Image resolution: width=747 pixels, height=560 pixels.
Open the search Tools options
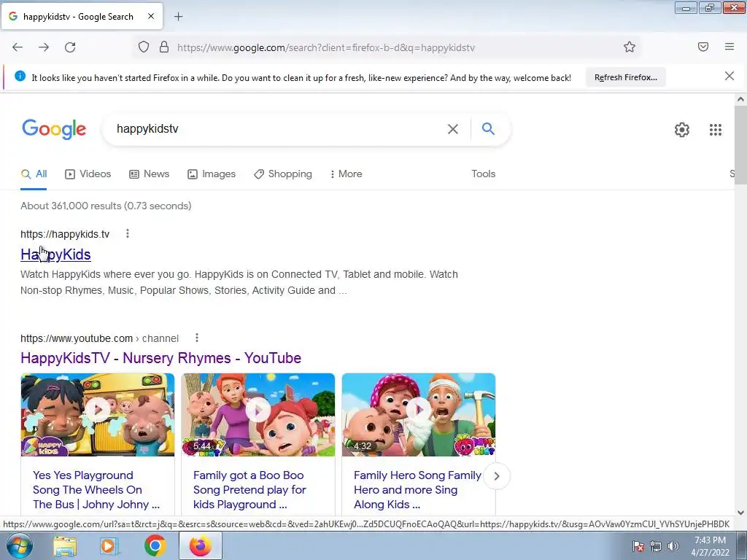pyautogui.click(x=483, y=174)
